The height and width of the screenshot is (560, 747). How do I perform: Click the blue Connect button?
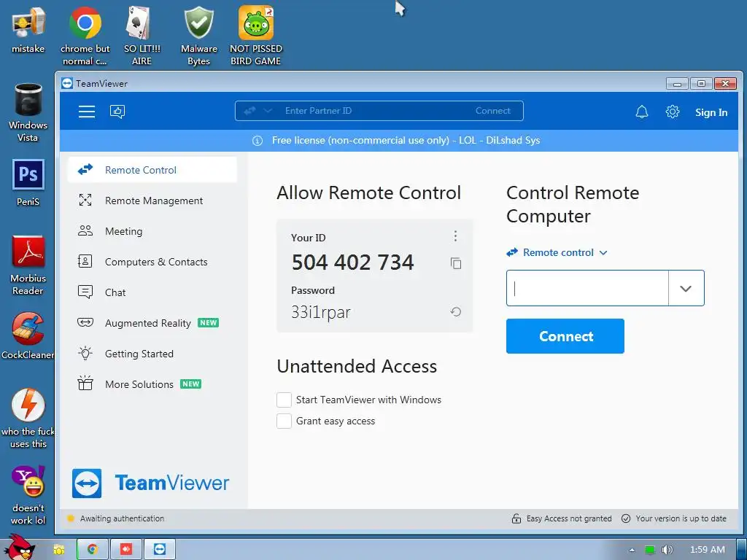pyautogui.click(x=565, y=336)
